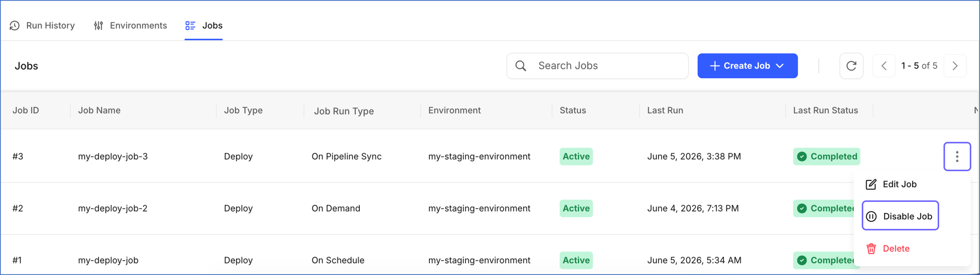980x275 pixels.
Task: Open job my-deploy-job-3 by name
Action: (113, 156)
